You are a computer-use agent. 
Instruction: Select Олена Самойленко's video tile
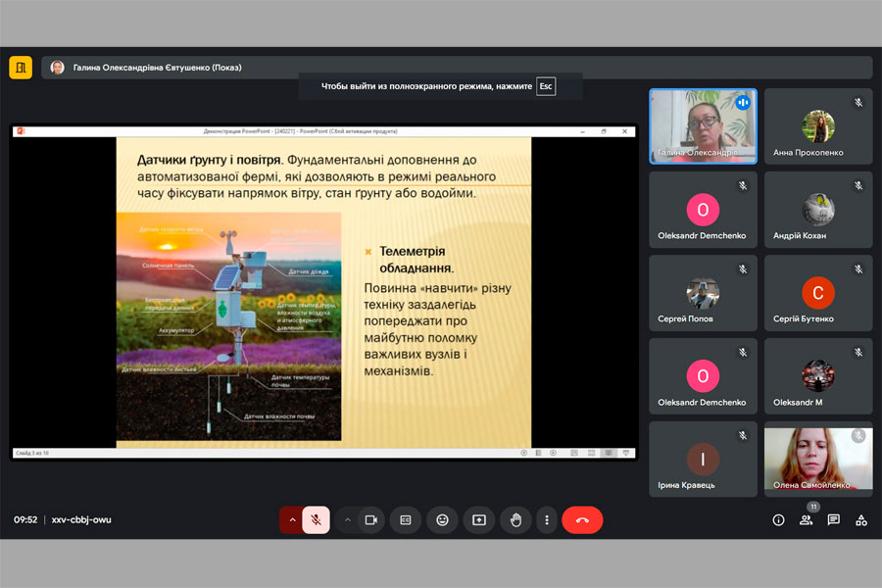point(818,461)
